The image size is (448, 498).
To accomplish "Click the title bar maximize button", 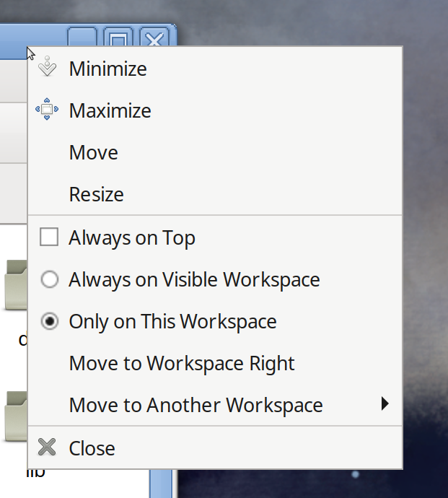I will pyautogui.click(x=118, y=37).
